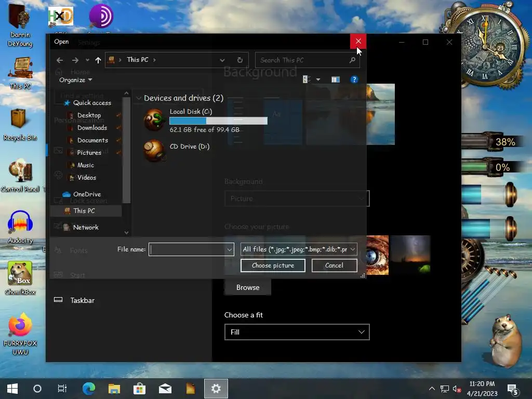This screenshot has width=532, height=399.
Task: Close the Open dialog
Action: [x=358, y=42]
